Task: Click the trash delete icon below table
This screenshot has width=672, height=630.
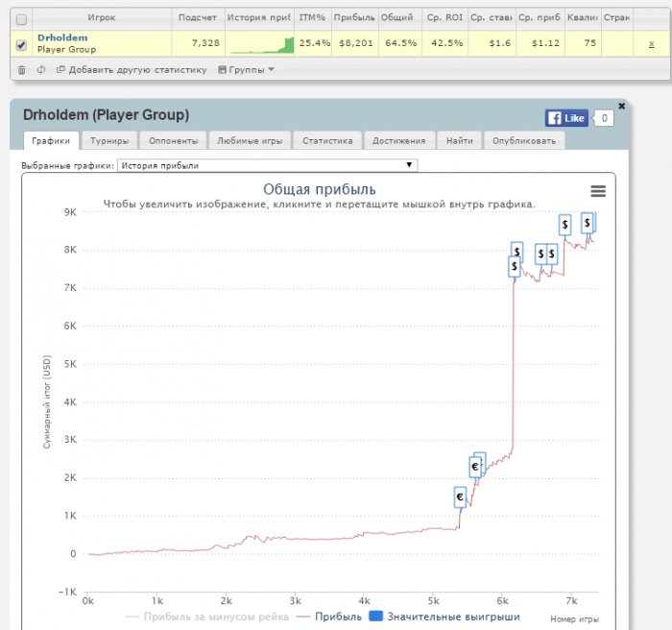Action: point(22,69)
